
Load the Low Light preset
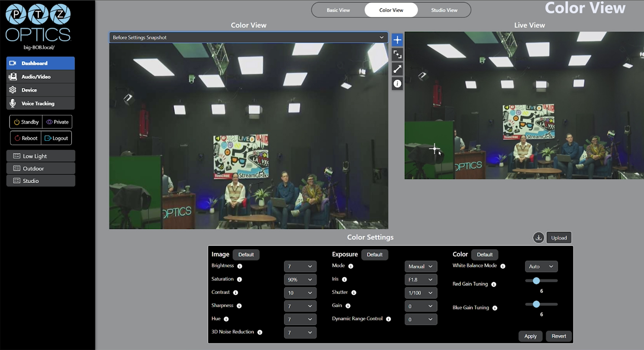pos(41,156)
